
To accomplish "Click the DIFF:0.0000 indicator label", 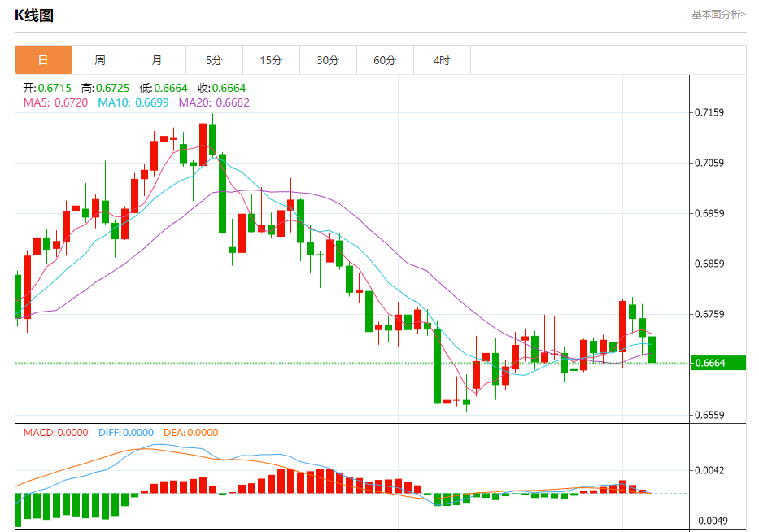I will [126, 432].
